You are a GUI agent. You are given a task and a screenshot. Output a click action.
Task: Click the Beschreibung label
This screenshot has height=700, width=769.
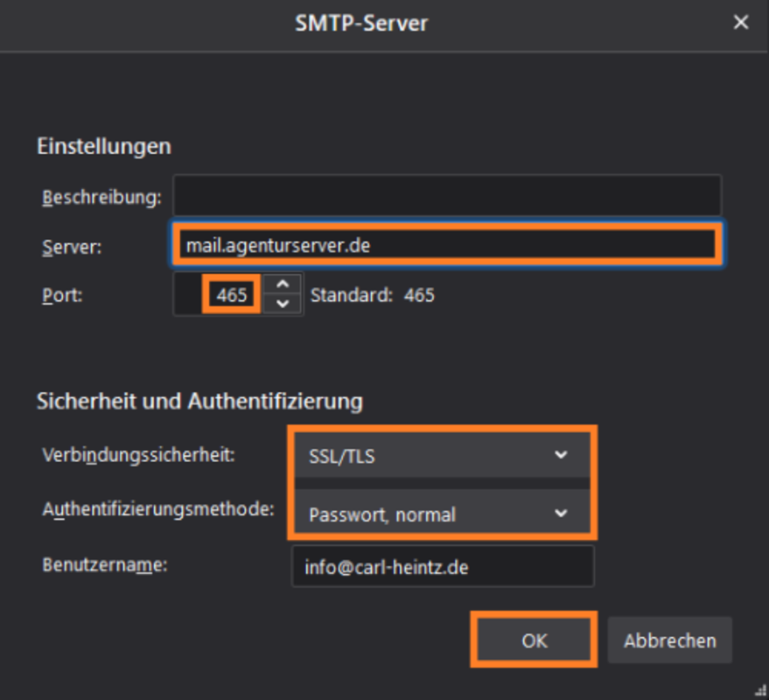tap(101, 197)
